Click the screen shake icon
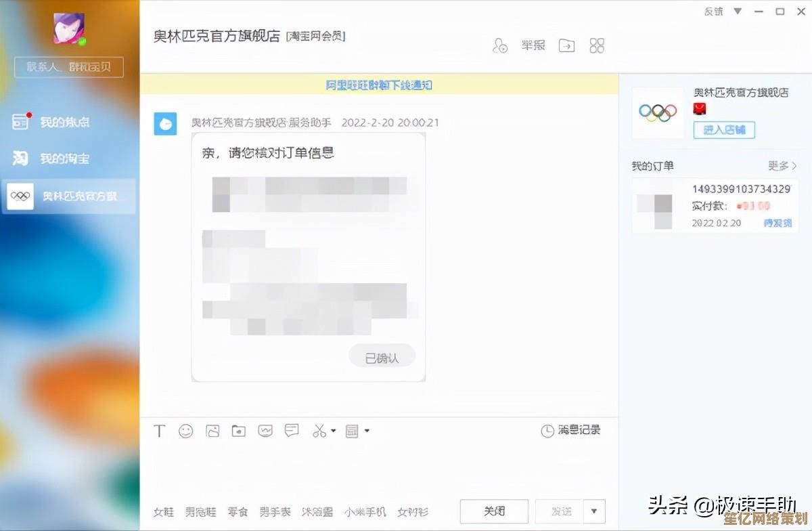This screenshot has height=531, width=812. (x=265, y=431)
